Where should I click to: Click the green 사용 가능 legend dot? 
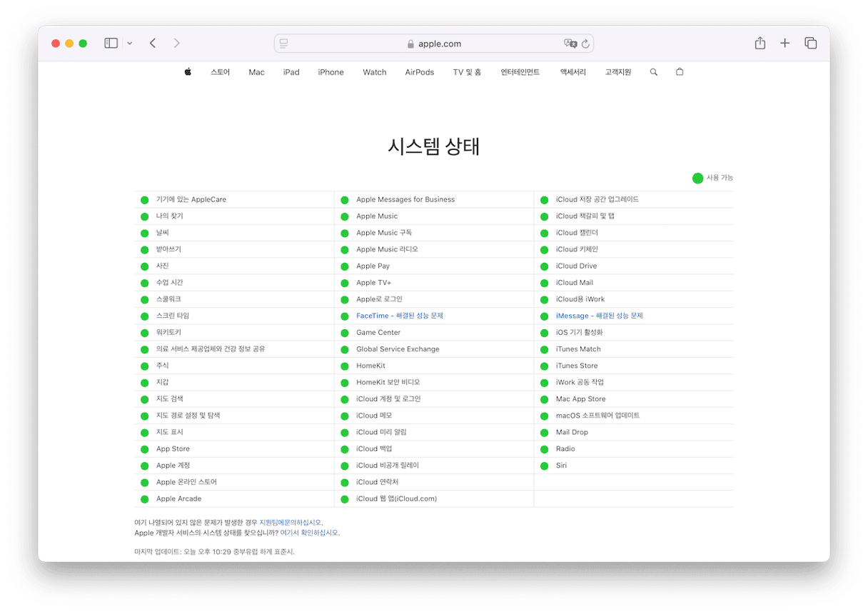(x=697, y=178)
